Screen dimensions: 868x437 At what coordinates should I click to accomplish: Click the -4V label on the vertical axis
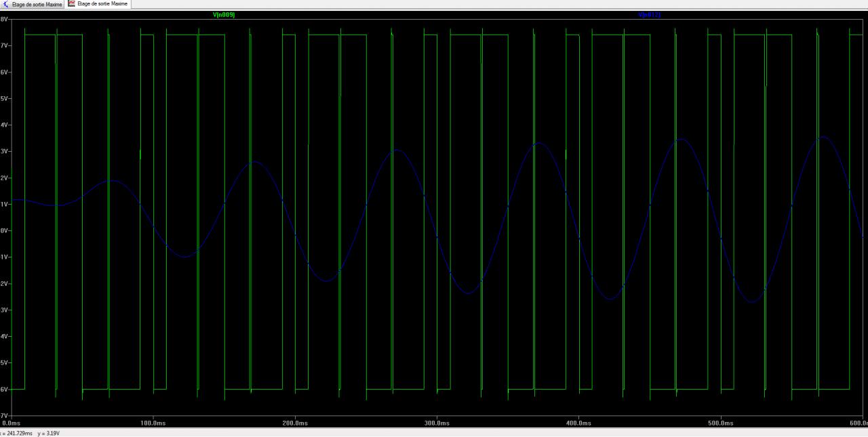[x=4, y=336]
